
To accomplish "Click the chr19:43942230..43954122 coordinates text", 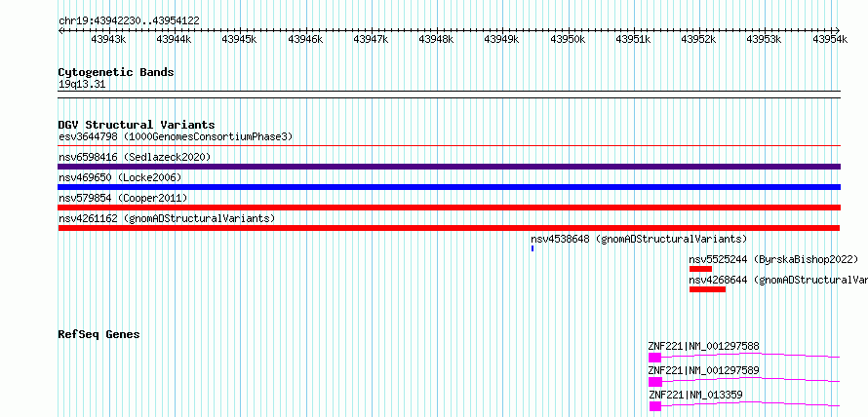I will pyautogui.click(x=129, y=21).
